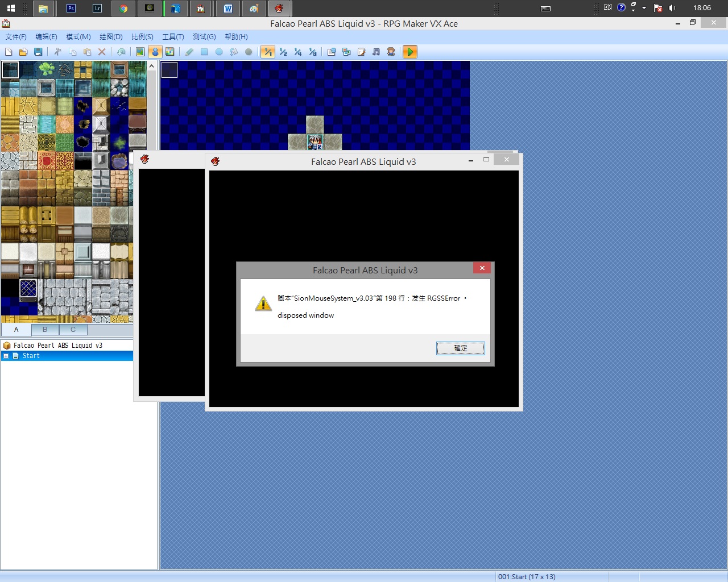728x582 pixels.
Task: Click the undo icon in the toolbar
Action: point(121,52)
